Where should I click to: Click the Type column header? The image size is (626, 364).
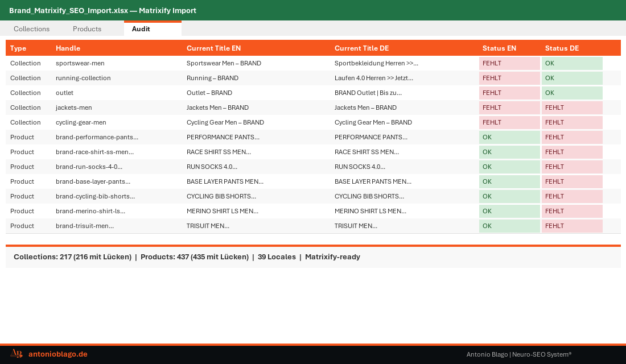tap(18, 48)
